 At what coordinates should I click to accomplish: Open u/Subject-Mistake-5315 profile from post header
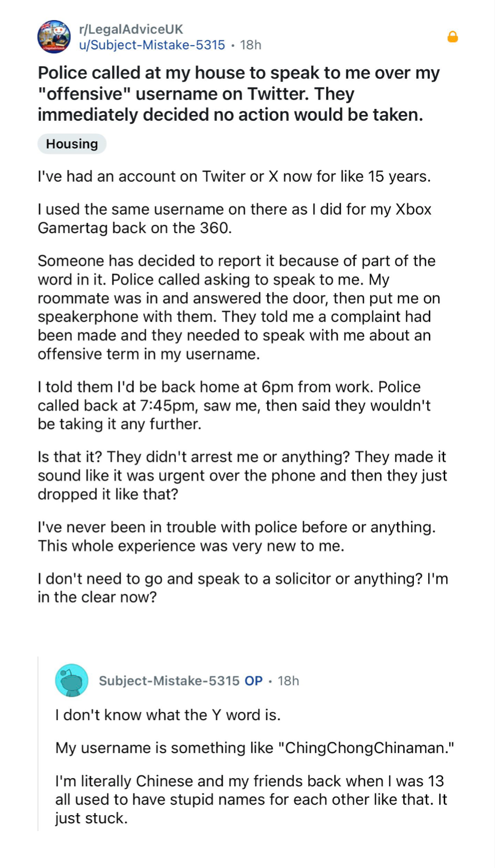click(152, 45)
